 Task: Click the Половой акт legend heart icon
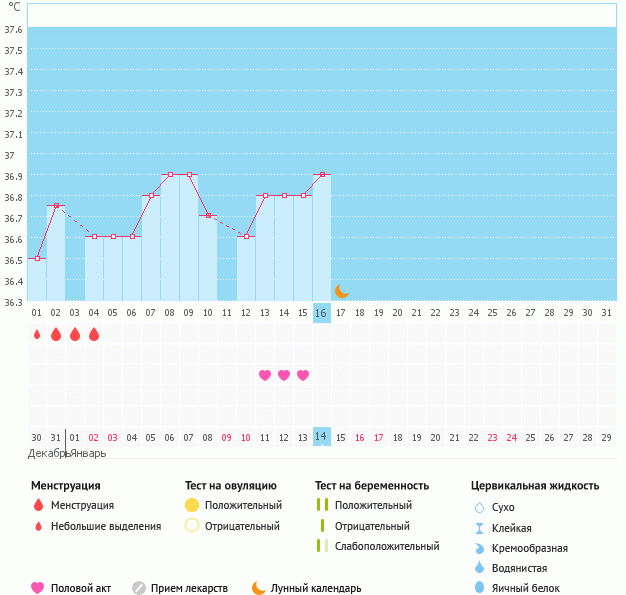click(38, 588)
